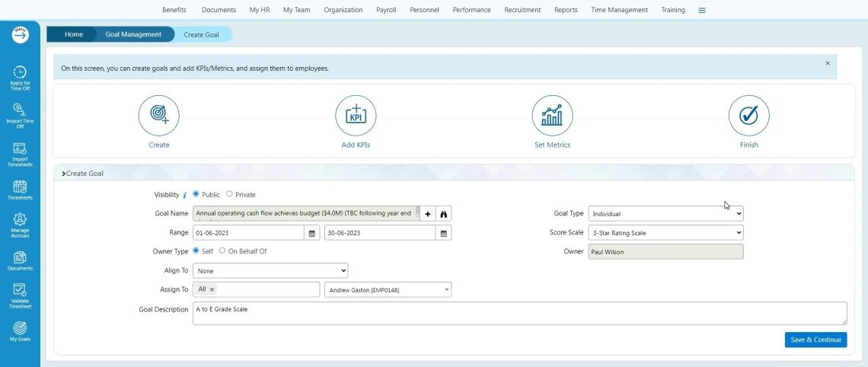Collapse the Create Goal section header
Viewport: 868px width, 367px height.
[82, 174]
